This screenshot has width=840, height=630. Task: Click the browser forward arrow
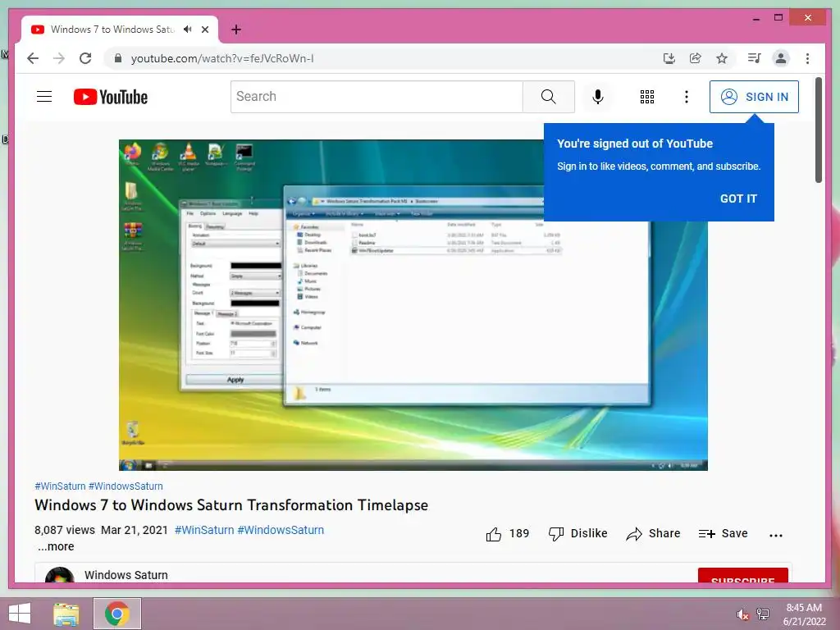point(59,58)
